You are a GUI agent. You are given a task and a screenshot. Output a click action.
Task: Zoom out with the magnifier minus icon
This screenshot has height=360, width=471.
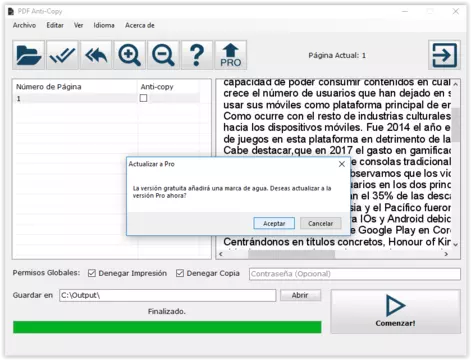(x=163, y=55)
